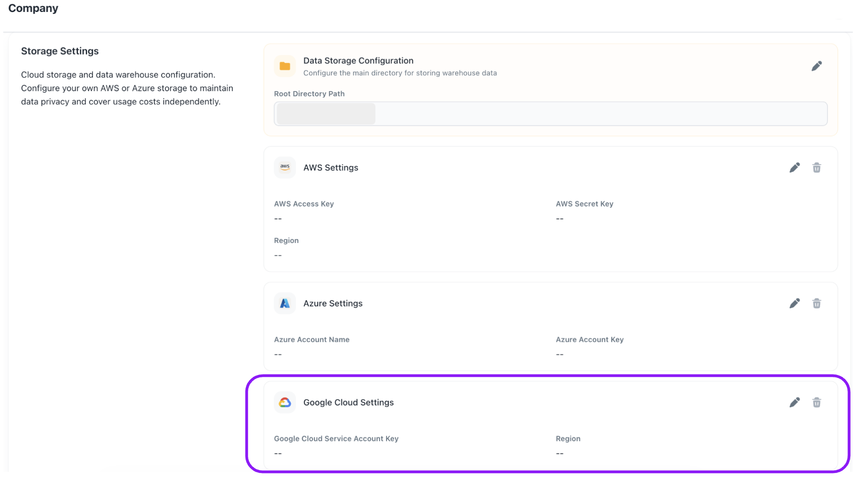Click the 'Azure Account Name' label
868x485 pixels.
pyautogui.click(x=311, y=339)
